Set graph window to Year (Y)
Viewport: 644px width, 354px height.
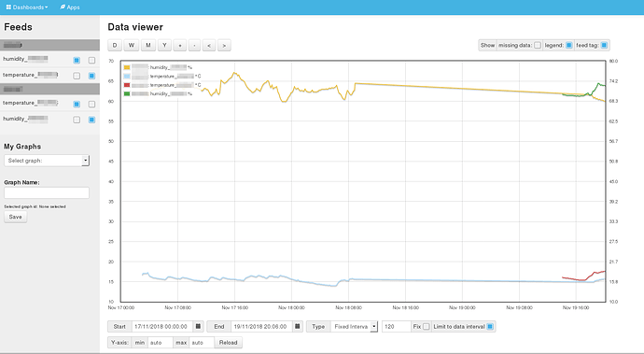tap(164, 45)
